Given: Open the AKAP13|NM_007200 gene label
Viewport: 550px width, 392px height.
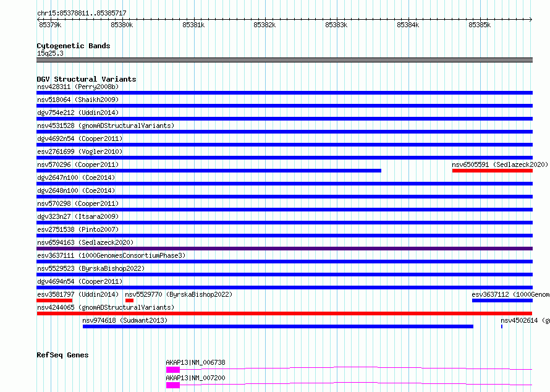Looking at the screenshot, I should 195,378.
